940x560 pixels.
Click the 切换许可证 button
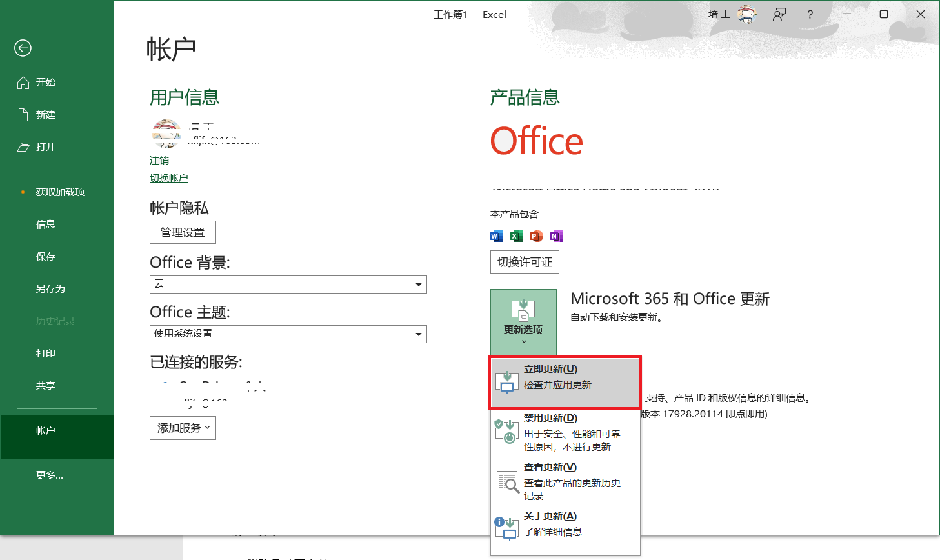click(525, 262)
